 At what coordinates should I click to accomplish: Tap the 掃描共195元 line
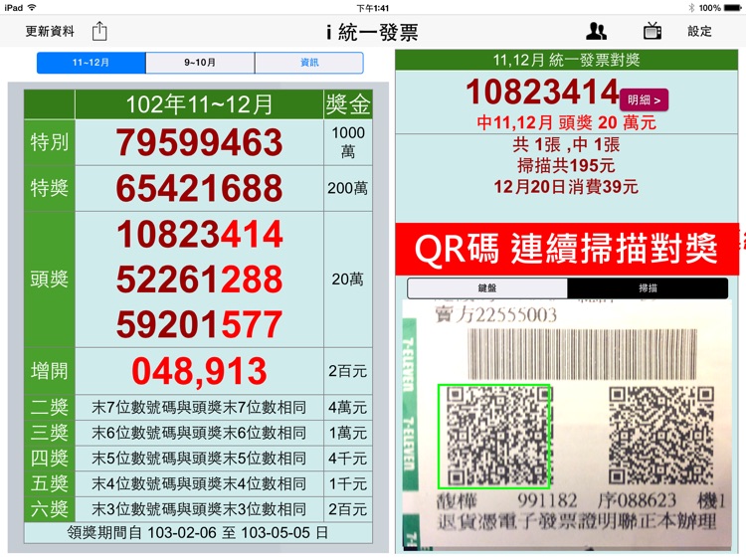point(566,165)
